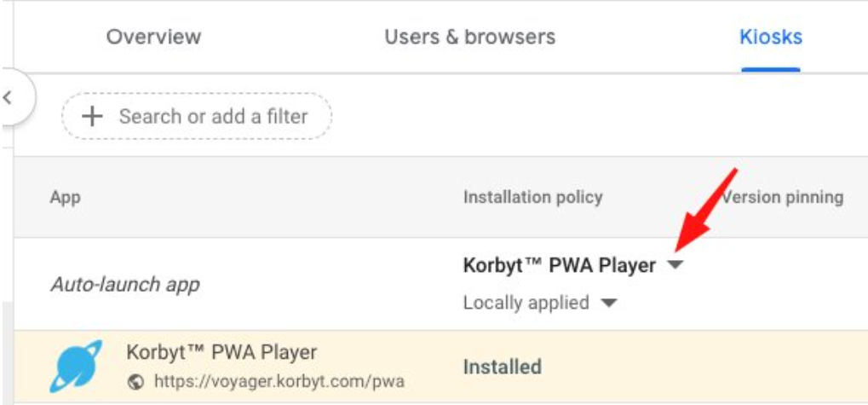Open the Korbyt™ PWA Player app row name
The height and width of the screenshot is (405, 868).
[x=221, y=351]
